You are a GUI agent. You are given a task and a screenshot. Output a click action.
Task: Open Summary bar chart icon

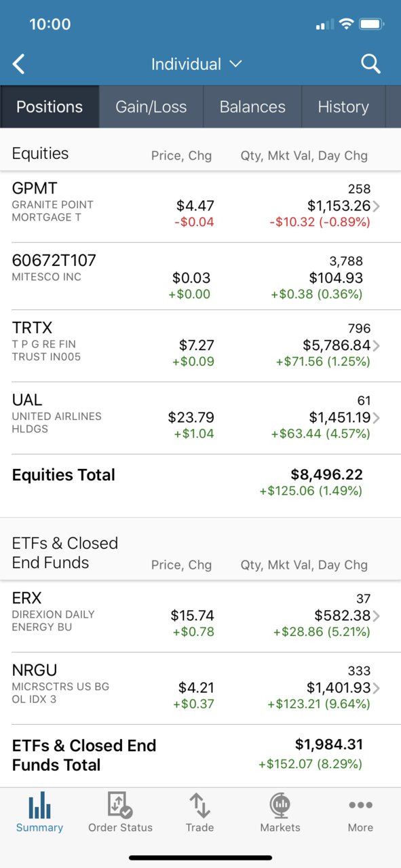(40, 805)
